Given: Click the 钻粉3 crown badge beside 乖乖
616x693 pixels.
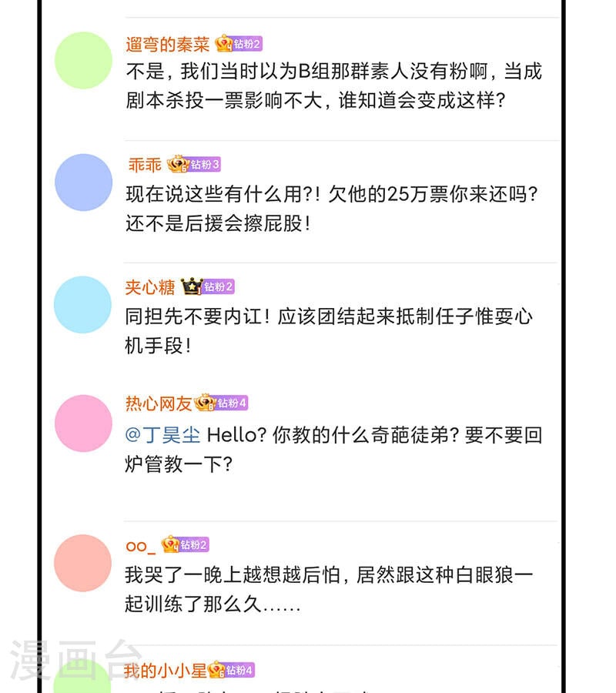Looking at the screenshot, I should tap(193, 164).
